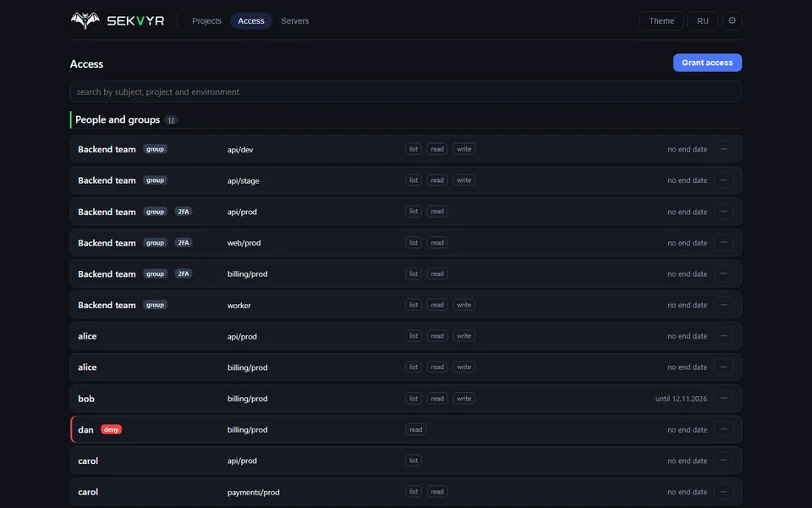Click the read tag in carol's payments/prod row
Screen dimensions: 812x508
437,492
